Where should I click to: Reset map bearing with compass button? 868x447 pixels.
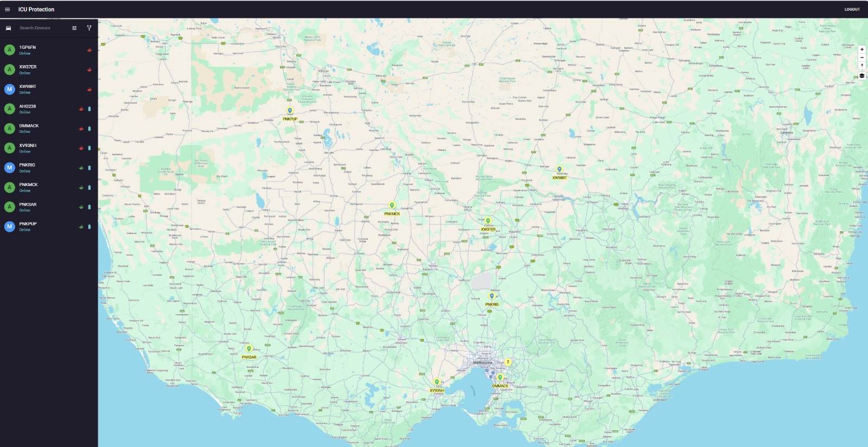(861, 66)
